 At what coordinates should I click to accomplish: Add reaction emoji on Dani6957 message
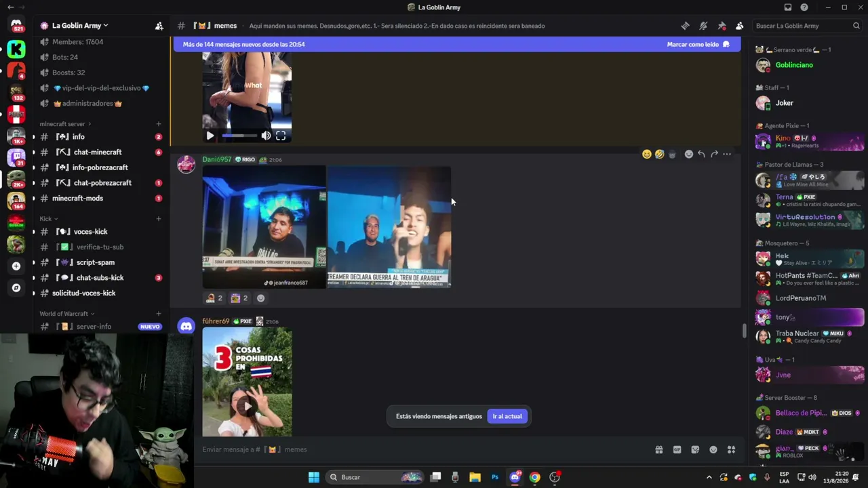pyautogui.click(x=689, y=154)
